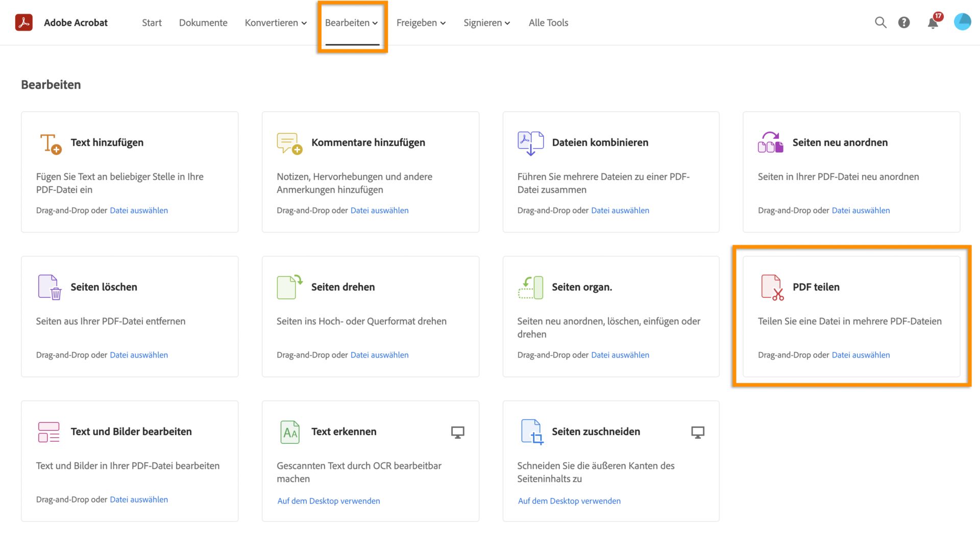Click the Bearbeiten page heading
980x557 pixels.
click(x=51, y=85)
